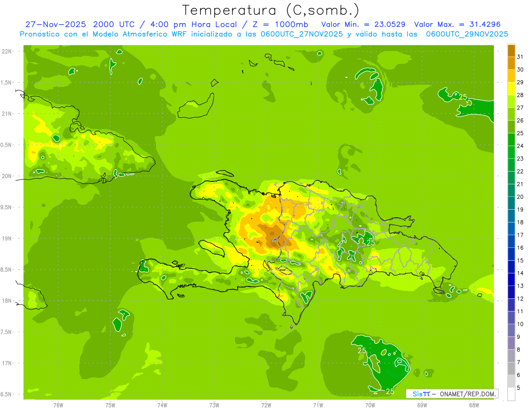Click the legend value '28'
This screenshot has height=411, width=532.
tap(520, 94)
